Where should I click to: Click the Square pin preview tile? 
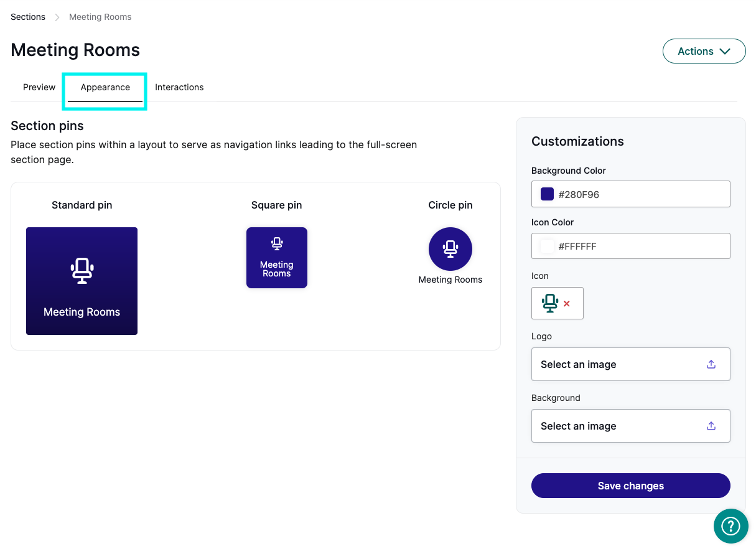click(x=277, y=258)
